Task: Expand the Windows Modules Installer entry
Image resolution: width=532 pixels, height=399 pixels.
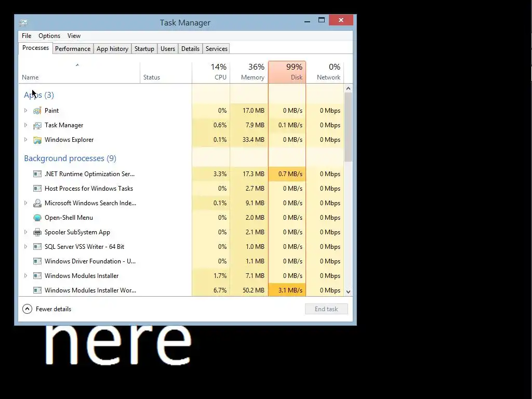Action: pos(25,276)
